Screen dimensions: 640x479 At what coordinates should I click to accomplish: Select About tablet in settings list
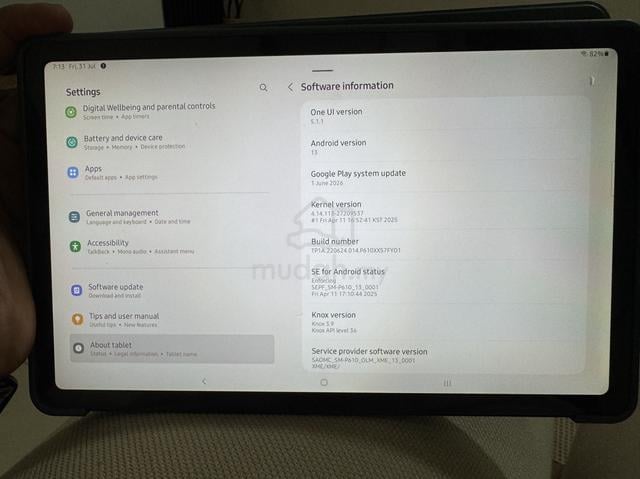(x=172, y=349)
